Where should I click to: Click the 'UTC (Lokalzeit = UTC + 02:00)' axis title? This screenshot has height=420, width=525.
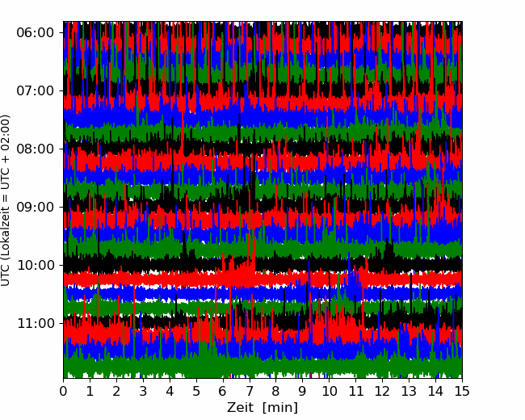pos(5,200)
